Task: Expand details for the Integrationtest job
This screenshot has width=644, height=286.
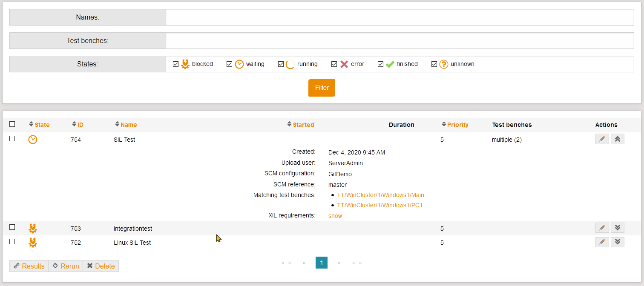Action: pos(617,228)
